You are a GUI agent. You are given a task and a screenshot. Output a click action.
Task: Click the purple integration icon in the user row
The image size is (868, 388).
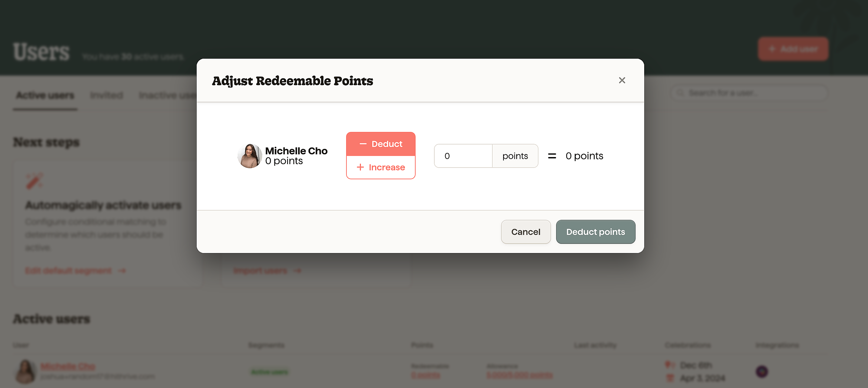762,371
